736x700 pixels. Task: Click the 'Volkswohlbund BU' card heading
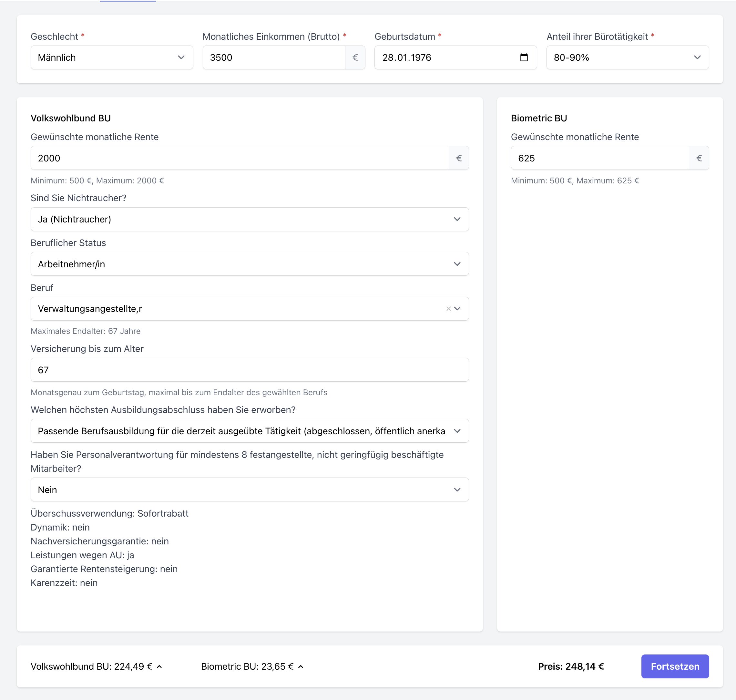(x=70, y=118)
